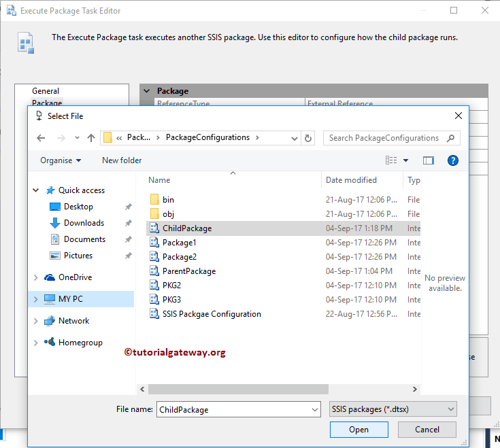Select OneDrive in navigation pane
This screenshot has height=448, width=500.
[x=76, y=277]
